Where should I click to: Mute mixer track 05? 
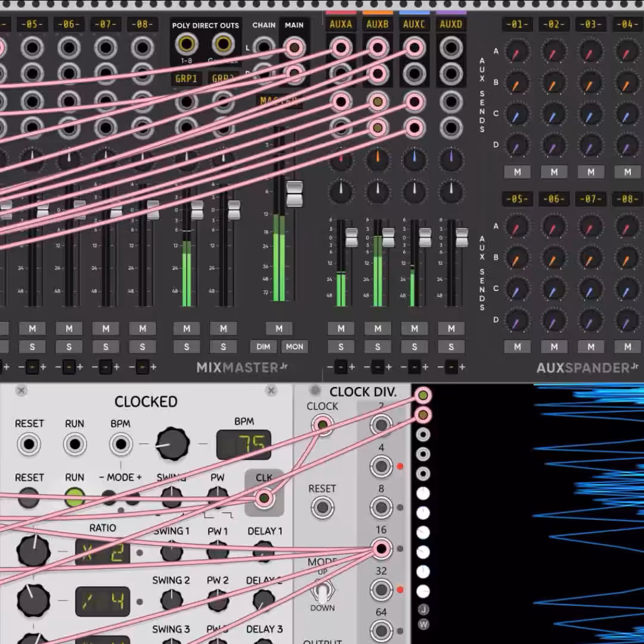click(x=32, y=329)
